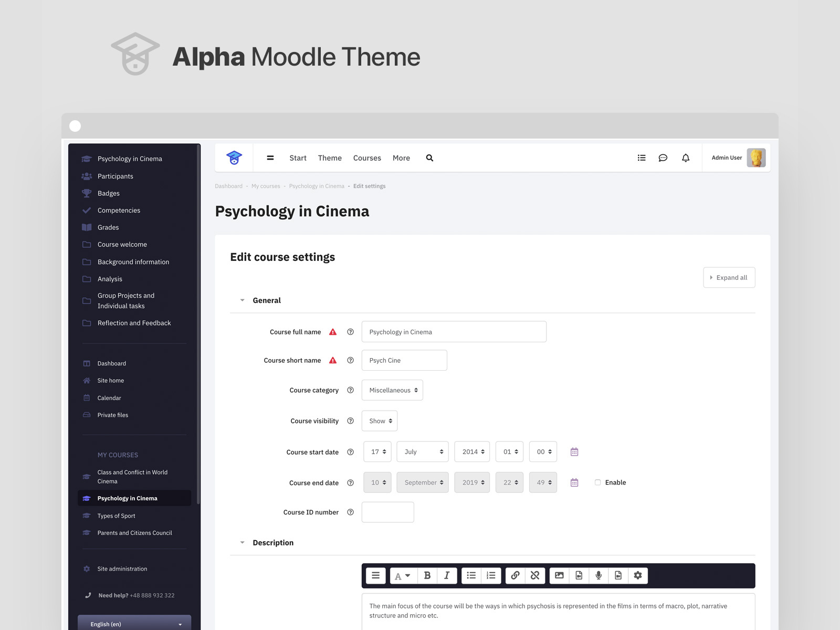Open the messages chat bubble icon
The width and height of the screenshot is (840, 630).
pyautogui.click(x=663, y=157)
